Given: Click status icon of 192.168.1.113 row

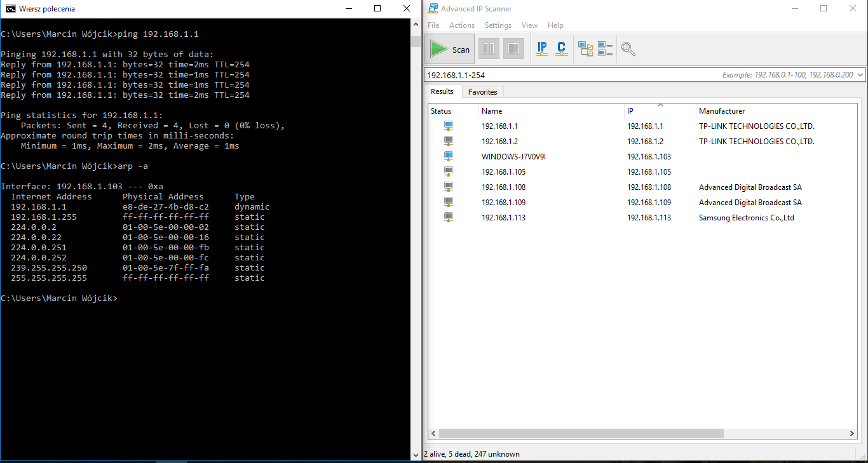Looking at the screenshot, I should [449, 217].
